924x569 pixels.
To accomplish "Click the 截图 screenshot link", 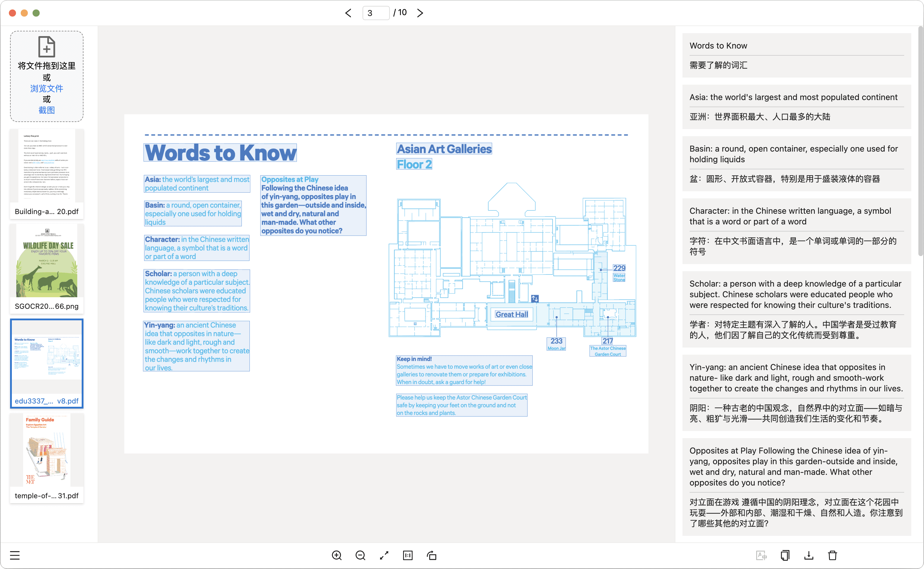I will [x=47, y=110].
